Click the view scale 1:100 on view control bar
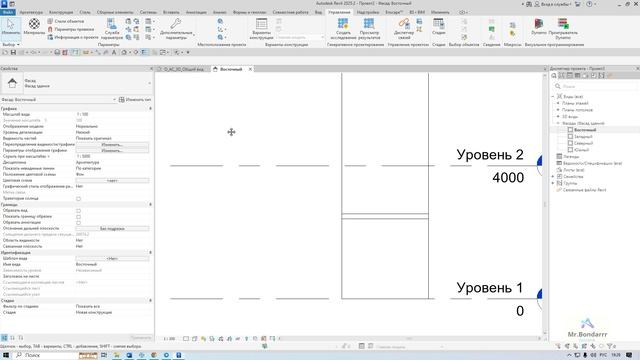Viewport: 640px width, 360px height. [169, 339]
